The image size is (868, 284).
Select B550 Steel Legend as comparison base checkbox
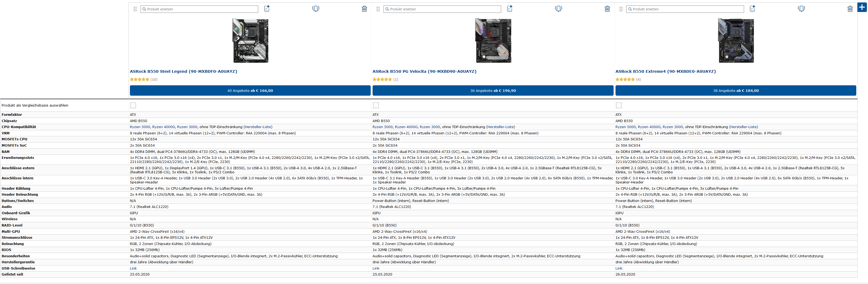(x=133, y=105)
